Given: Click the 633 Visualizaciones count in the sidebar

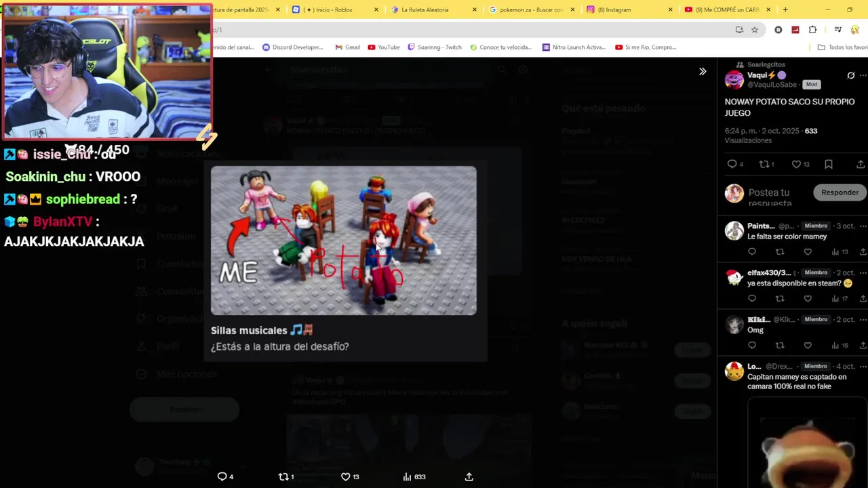Looking at the screenshot, I should [x=771, y=136].
